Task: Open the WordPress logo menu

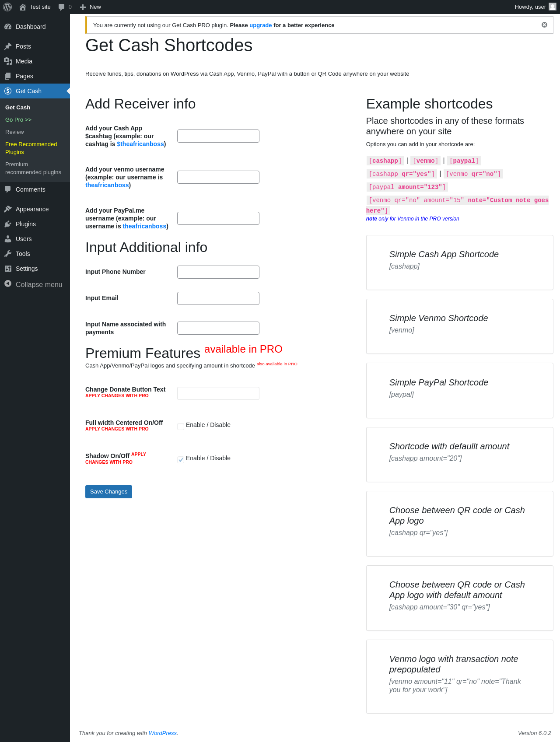Action: pyautogui.click(x=7, y=7)
